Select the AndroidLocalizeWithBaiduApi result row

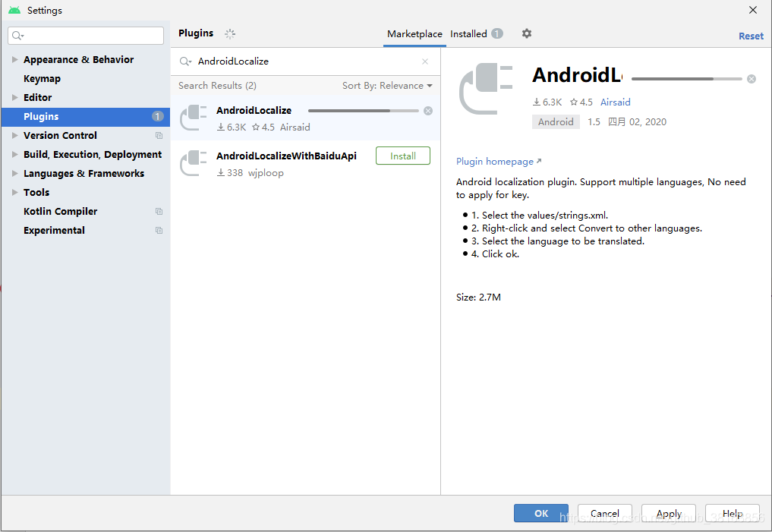tap(305, 163)
